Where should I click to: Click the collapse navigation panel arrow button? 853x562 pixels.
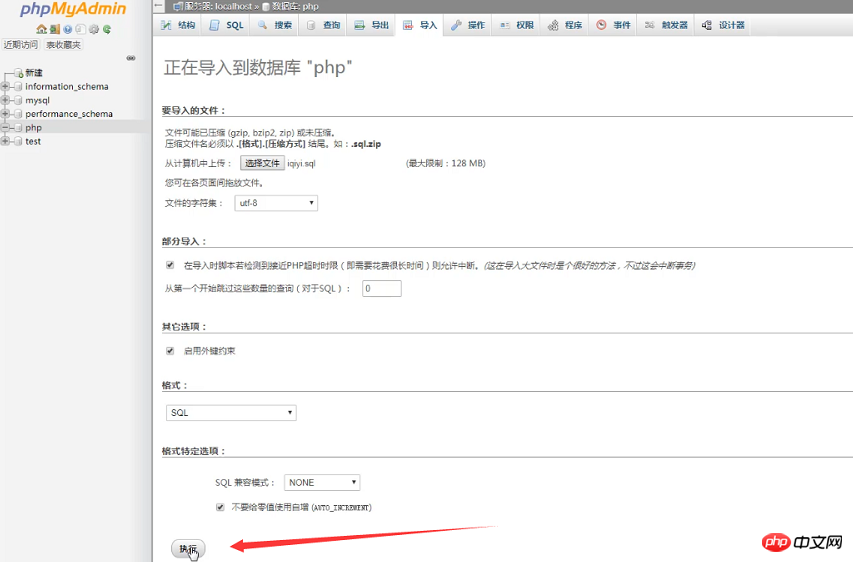point(158,6)
